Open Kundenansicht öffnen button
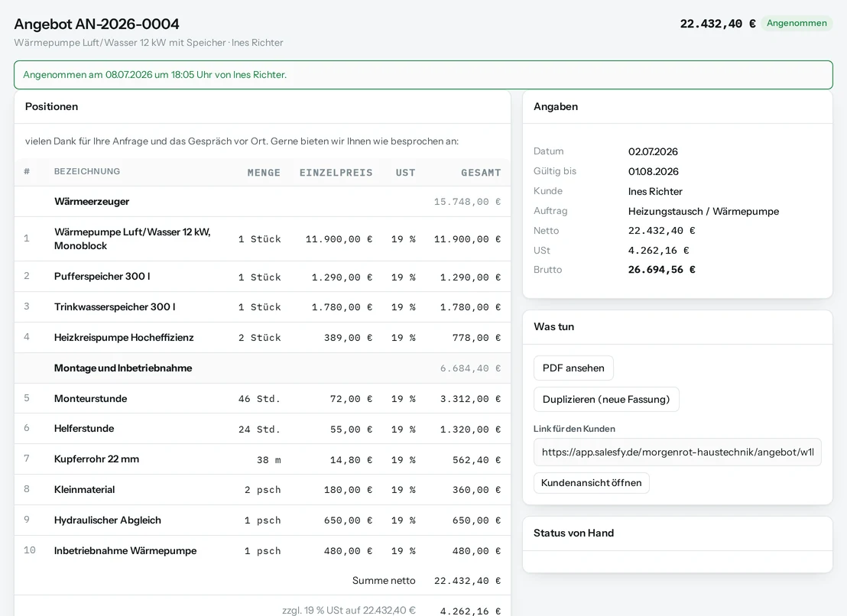847x616 pixels. coord(592,483)
